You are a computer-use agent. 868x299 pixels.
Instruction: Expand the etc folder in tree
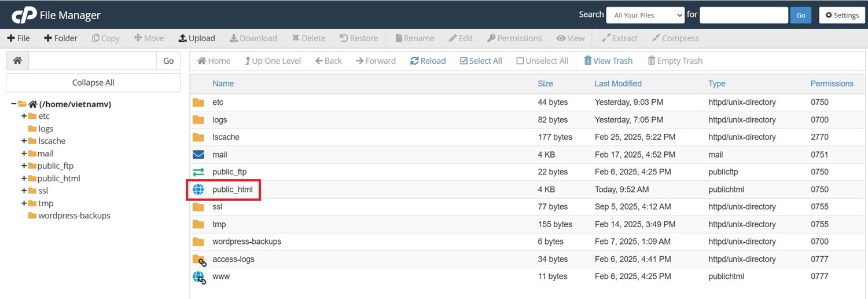click(x=24, y=116)
